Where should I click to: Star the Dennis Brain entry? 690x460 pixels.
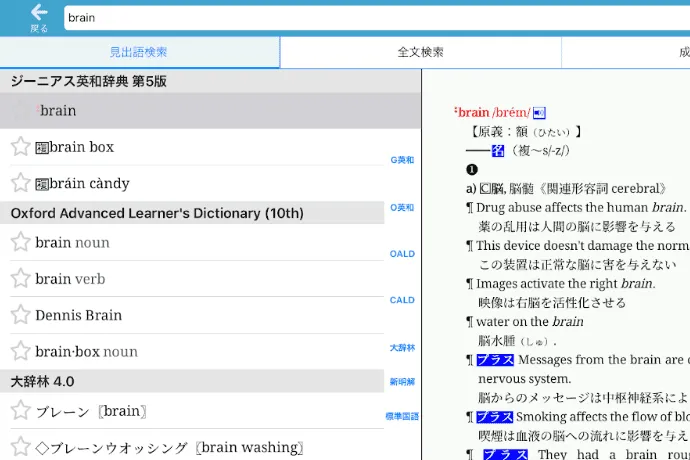click(x=21, y=315)
